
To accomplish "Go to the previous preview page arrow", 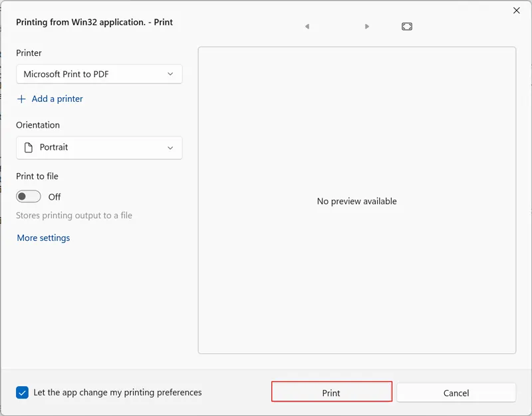I will click(x=307, y=27).
